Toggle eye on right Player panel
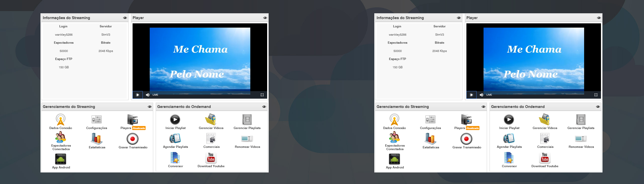Viewport: 644px width, 184px height. tap(599, 18)
